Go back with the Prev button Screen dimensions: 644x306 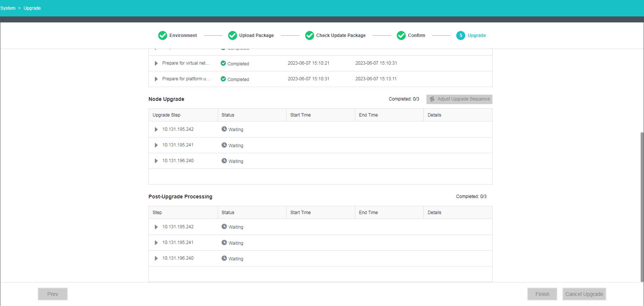click(53, 294)
